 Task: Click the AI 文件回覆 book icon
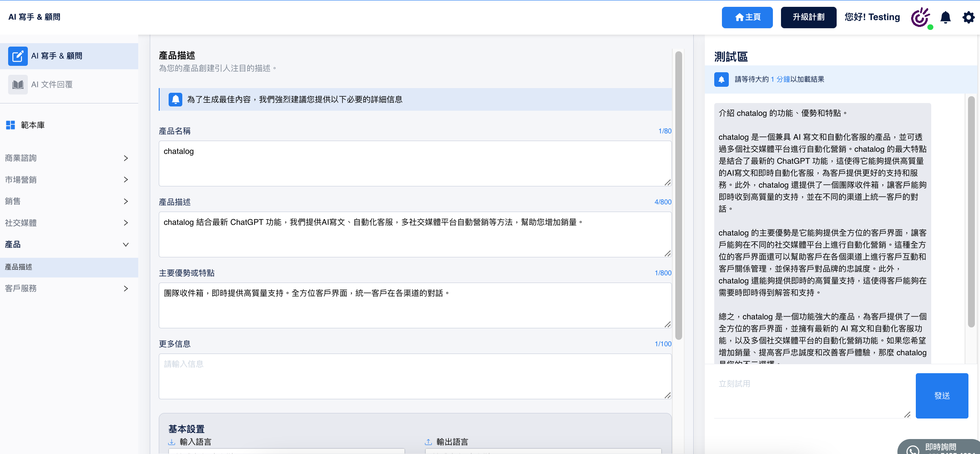point(18,85)
